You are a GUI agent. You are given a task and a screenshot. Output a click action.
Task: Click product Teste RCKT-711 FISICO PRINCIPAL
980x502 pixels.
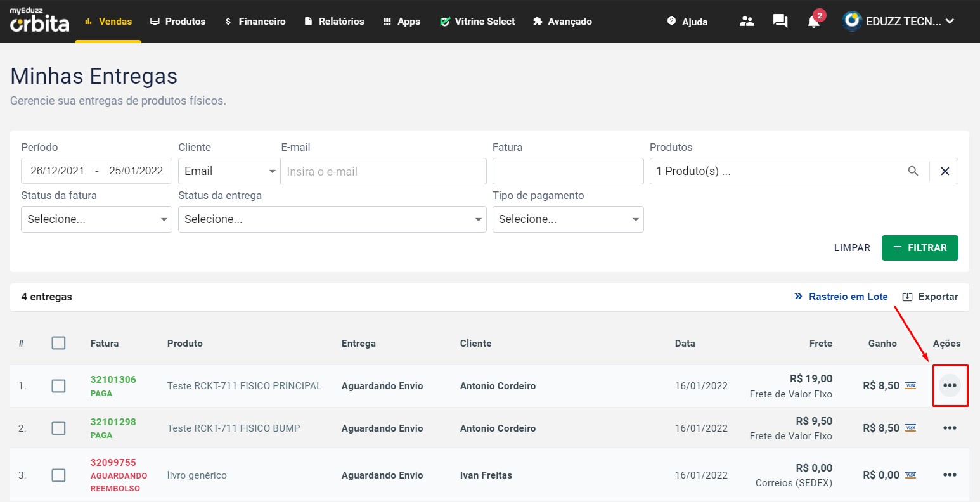[245, 386]
